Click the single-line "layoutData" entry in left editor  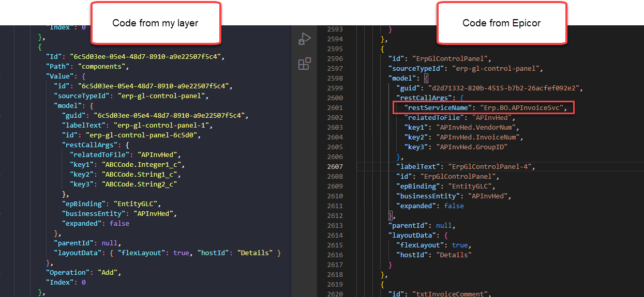[x=168, y=253]
